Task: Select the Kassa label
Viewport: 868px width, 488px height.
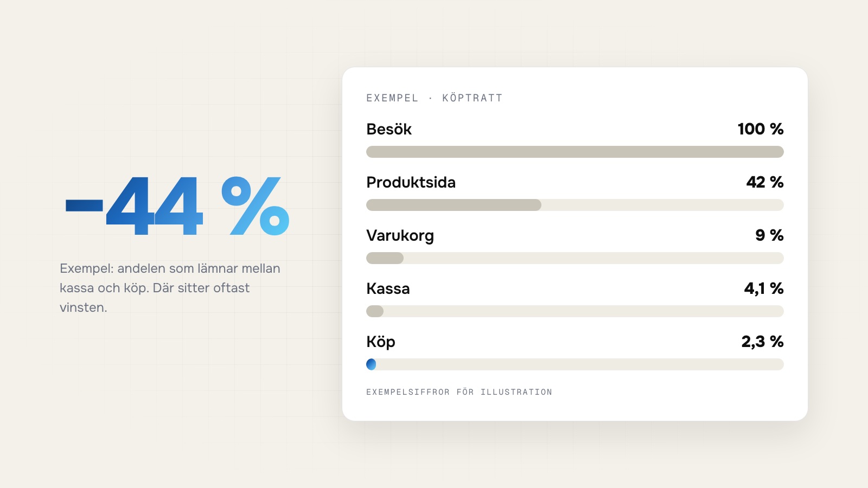Action: [388, 288]
